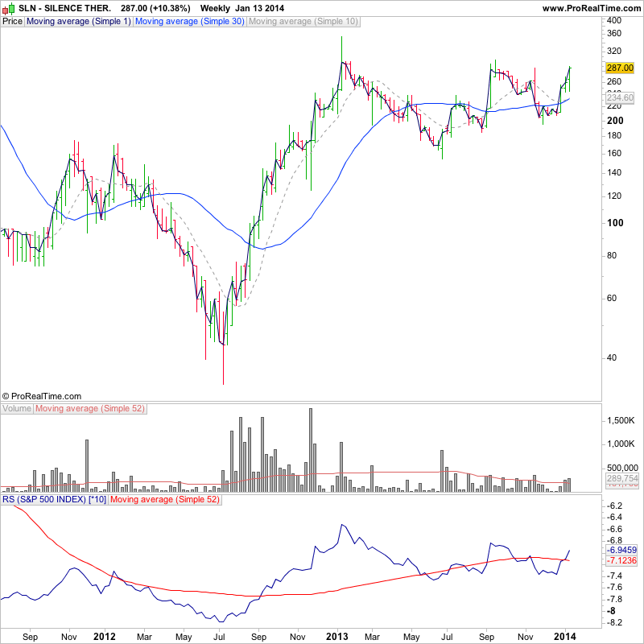Click the -7.1236 RS average value tag

pyautogui.click(x=621, y=560)
